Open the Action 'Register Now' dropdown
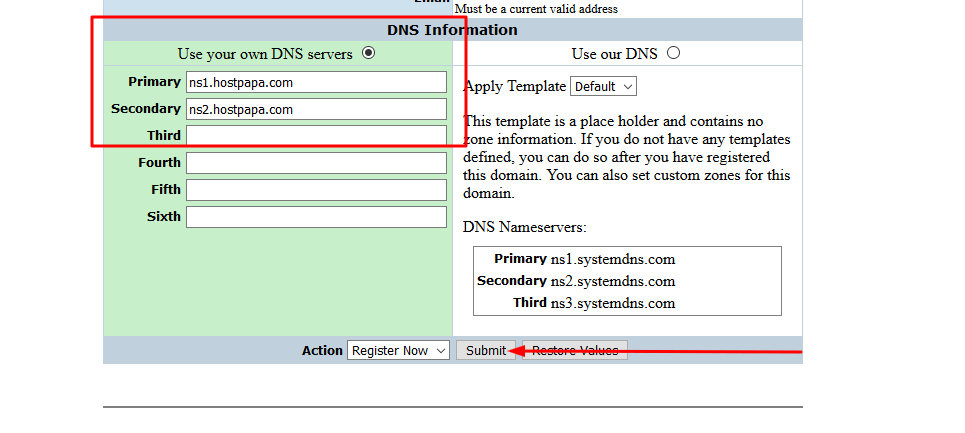Image resolution: width=965 pixels, height=433 pixels. point(398,351)
